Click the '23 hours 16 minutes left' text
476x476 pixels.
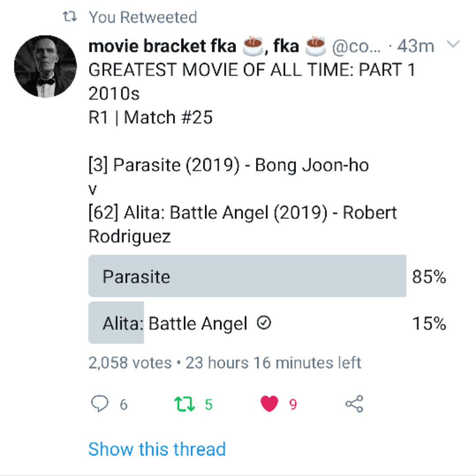[273, 363]
